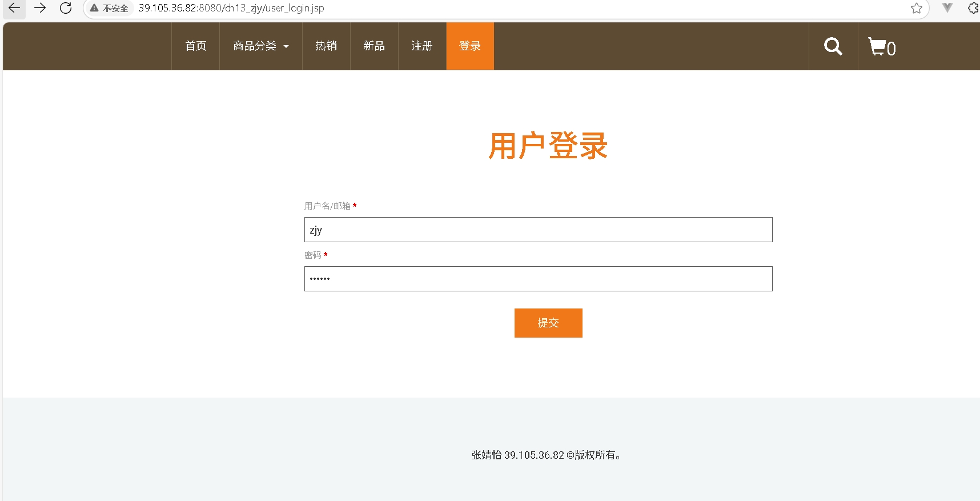Image resolution: width=980 pixels, height=501 pixels.
Task: Focus the 用户名/邮箱 input field
Action: click(538, 230)
